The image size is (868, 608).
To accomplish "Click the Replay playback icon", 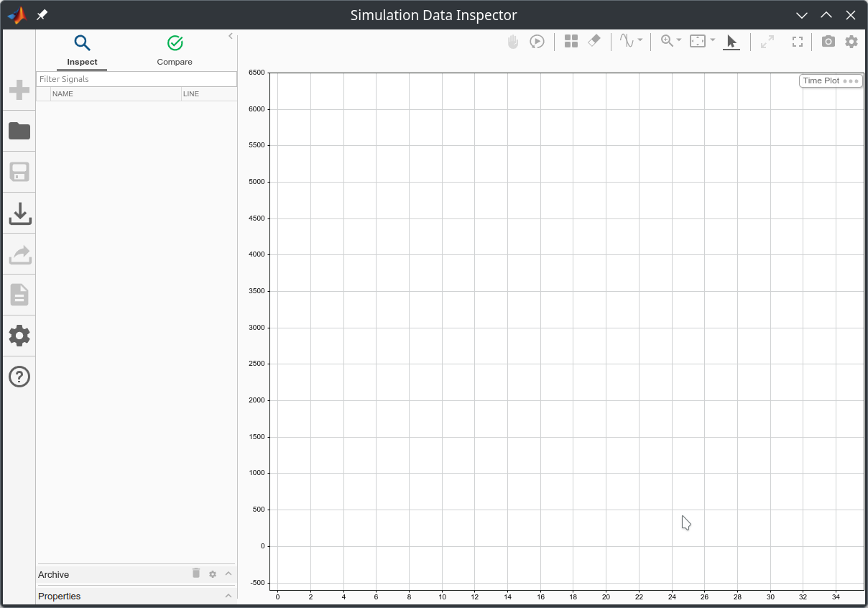I will [537, 42].
